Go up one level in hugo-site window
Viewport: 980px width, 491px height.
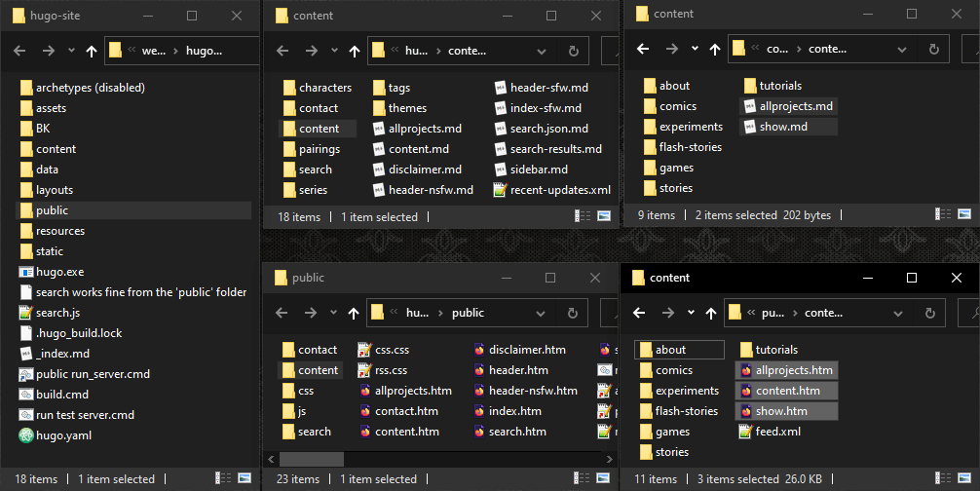[92, 51]
